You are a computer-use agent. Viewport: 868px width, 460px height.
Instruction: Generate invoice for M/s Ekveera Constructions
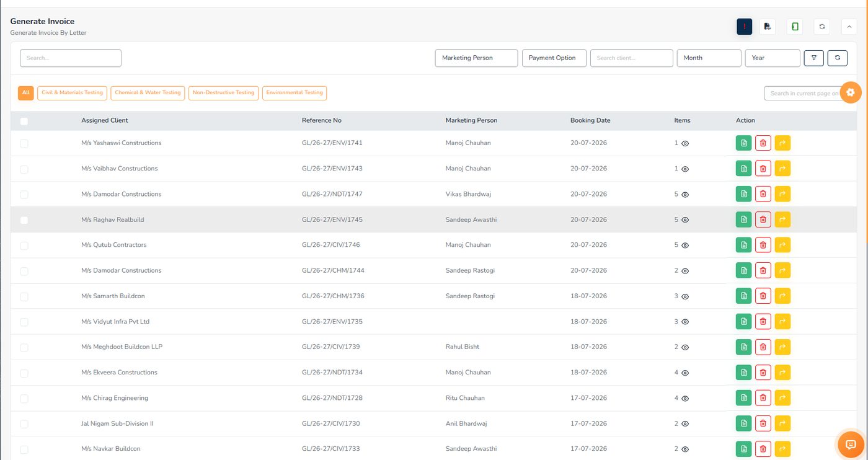click(744, 373)
